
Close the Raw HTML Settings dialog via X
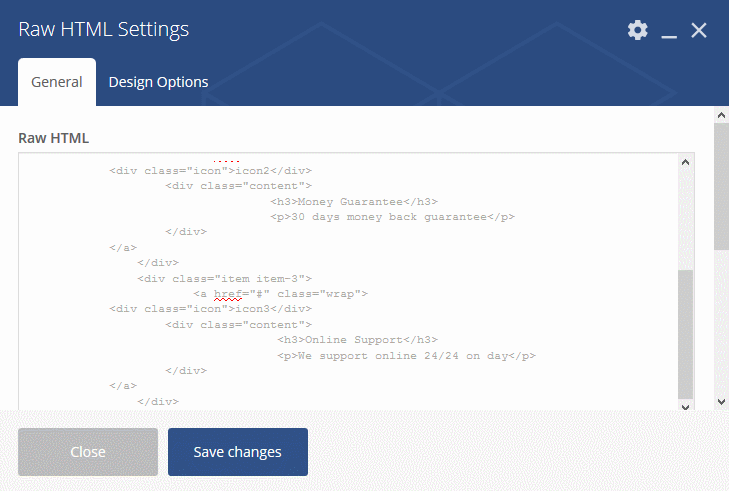click(699, 30)
